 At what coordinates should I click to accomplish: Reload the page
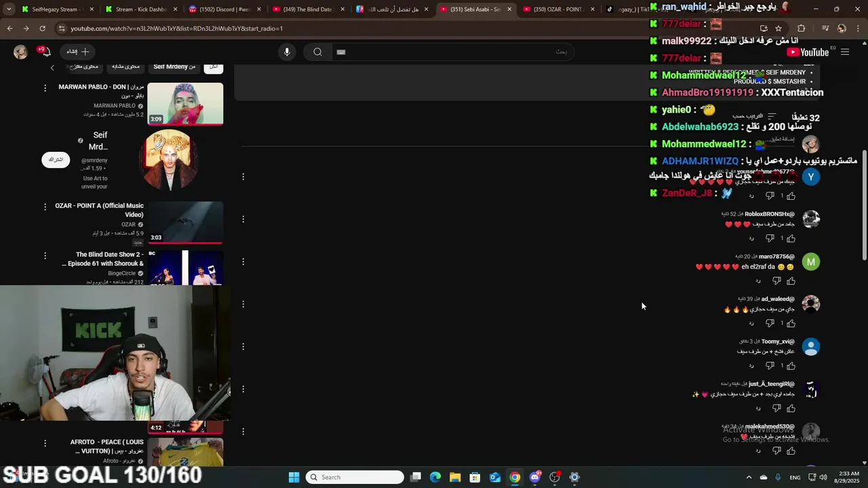coord(42,28)
